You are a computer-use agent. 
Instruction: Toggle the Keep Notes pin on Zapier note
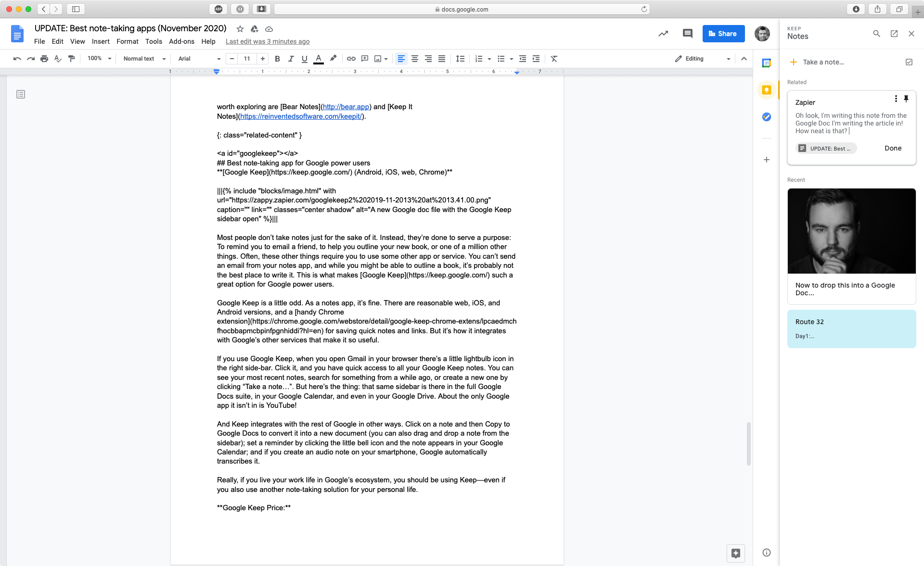(906, 99)
